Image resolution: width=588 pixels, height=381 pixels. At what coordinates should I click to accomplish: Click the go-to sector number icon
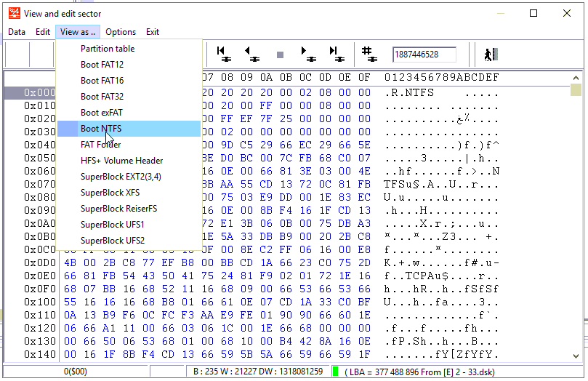[368, 55]
